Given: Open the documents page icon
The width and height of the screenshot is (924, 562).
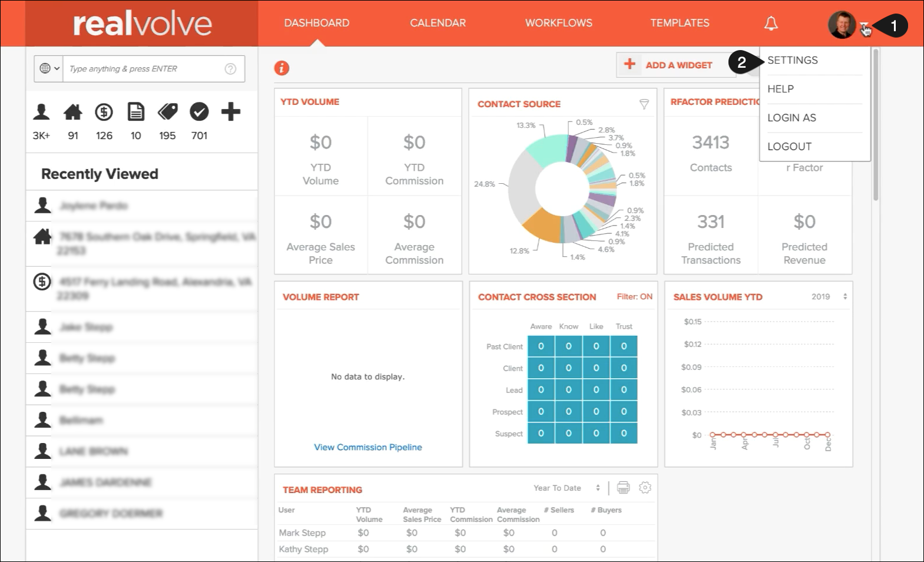Looking at the screenshot, I should click(136, 112).
